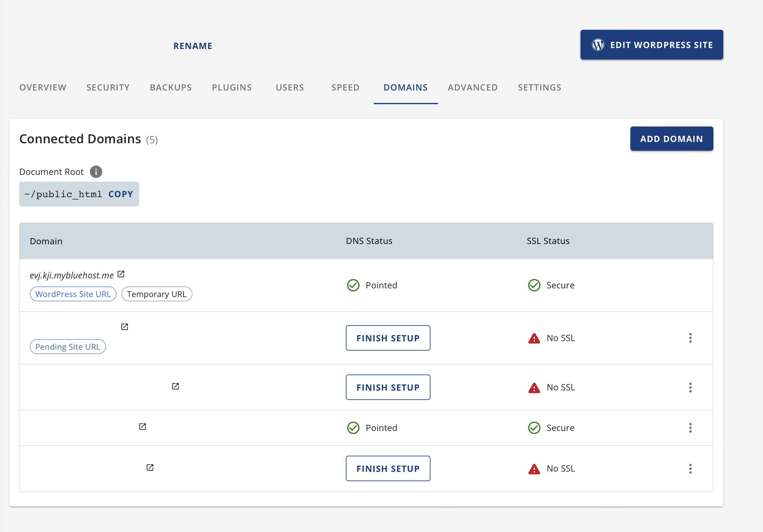This screenshot has width=763, height=532.
Task: Open evj.kji.mybluehost.me external link icon
Action: click(x=121, y=274)
